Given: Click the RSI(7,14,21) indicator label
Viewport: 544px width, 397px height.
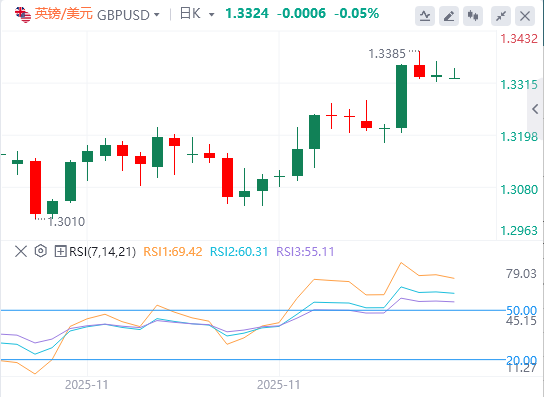Looking at the screenshot, I should pyautogui.click(x=102, y=252).
